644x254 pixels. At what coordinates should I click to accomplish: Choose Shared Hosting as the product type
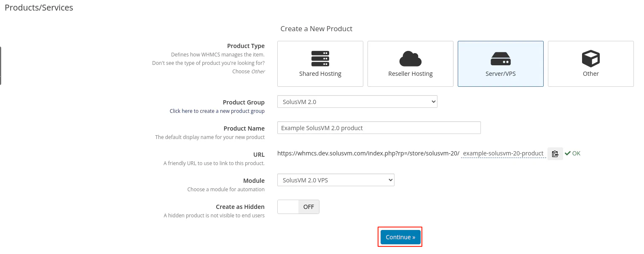click(320, 64)
